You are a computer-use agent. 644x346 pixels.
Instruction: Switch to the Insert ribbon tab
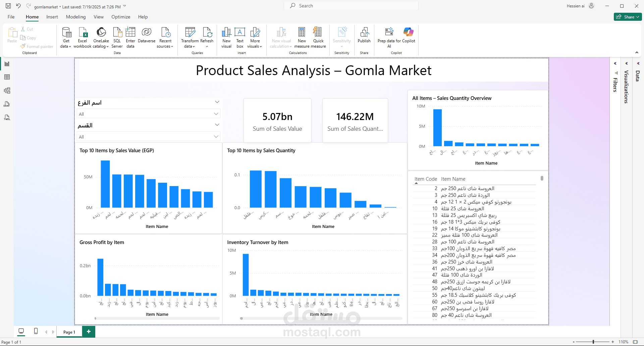(x=52, y=17)
